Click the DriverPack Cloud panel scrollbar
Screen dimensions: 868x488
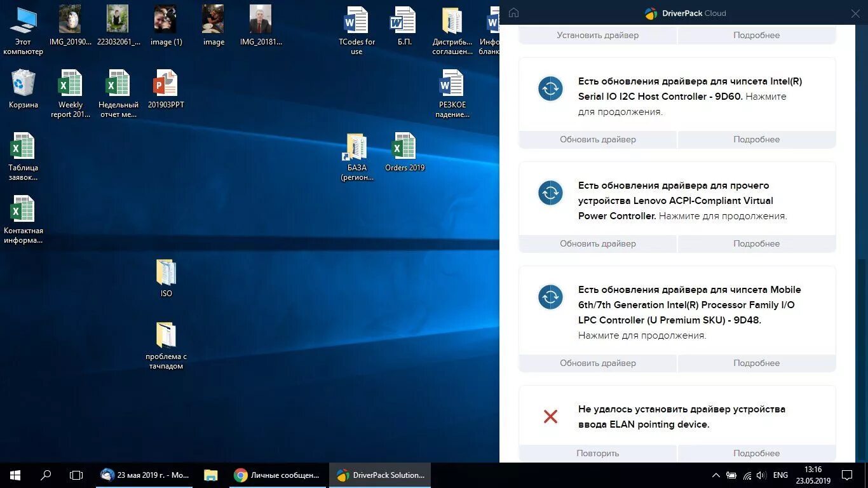pyautogui.click(x=861, y=359)
